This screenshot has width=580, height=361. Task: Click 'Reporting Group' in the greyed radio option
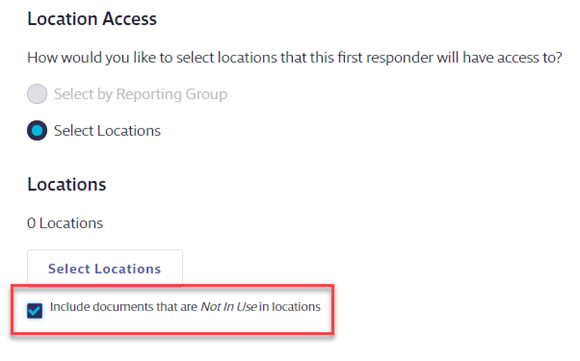click(172, 94)
